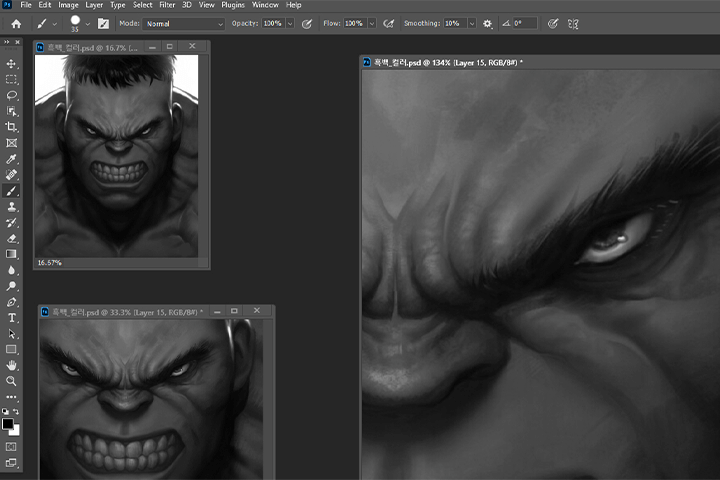The height and width of the screenshot is (480, 720).
Task: Open the tool preset picker arrow
Action: 55,24
